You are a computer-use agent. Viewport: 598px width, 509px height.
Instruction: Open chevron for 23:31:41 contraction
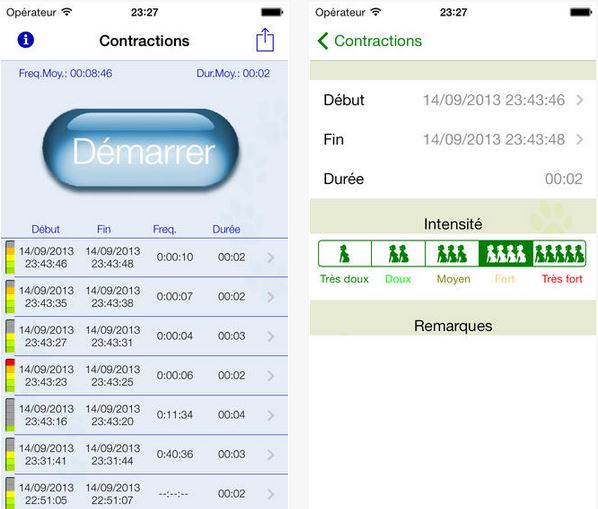click(270, 454)
